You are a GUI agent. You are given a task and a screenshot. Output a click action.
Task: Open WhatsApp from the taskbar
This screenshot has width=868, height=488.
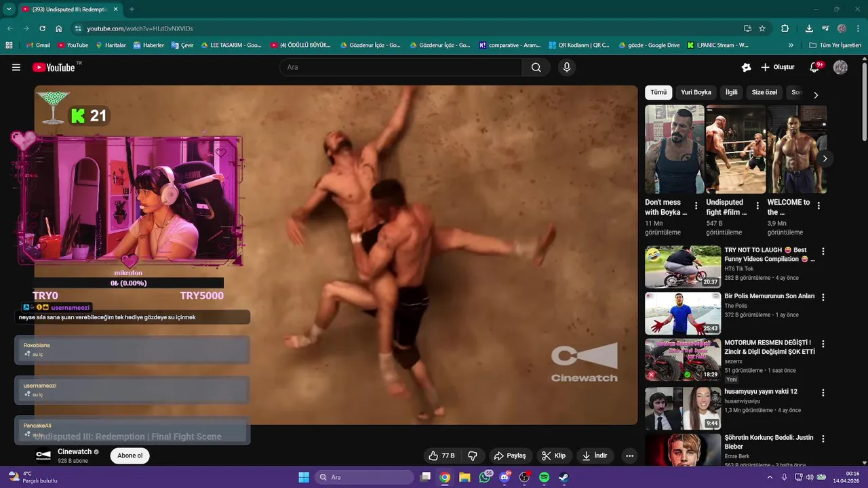(485, 477)
